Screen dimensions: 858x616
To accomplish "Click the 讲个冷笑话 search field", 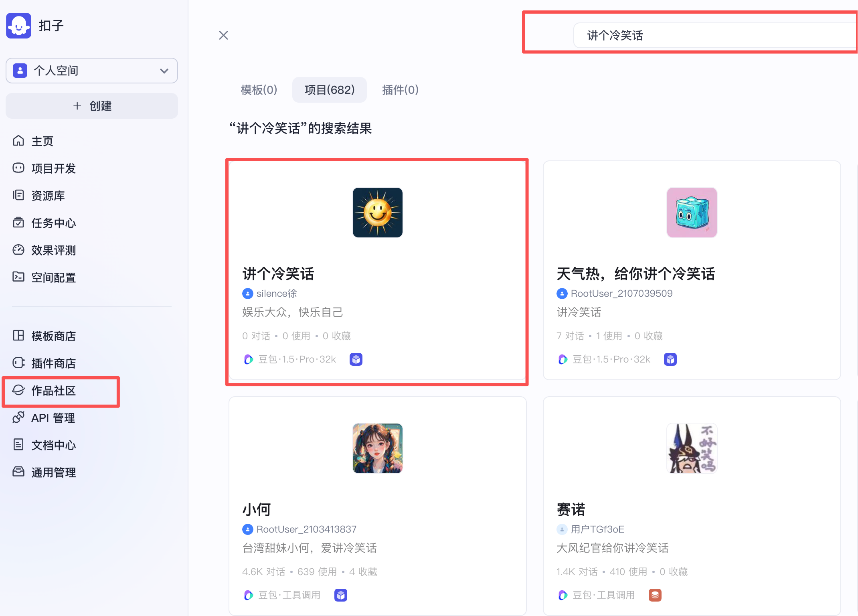I will click(x=714, y=35).
